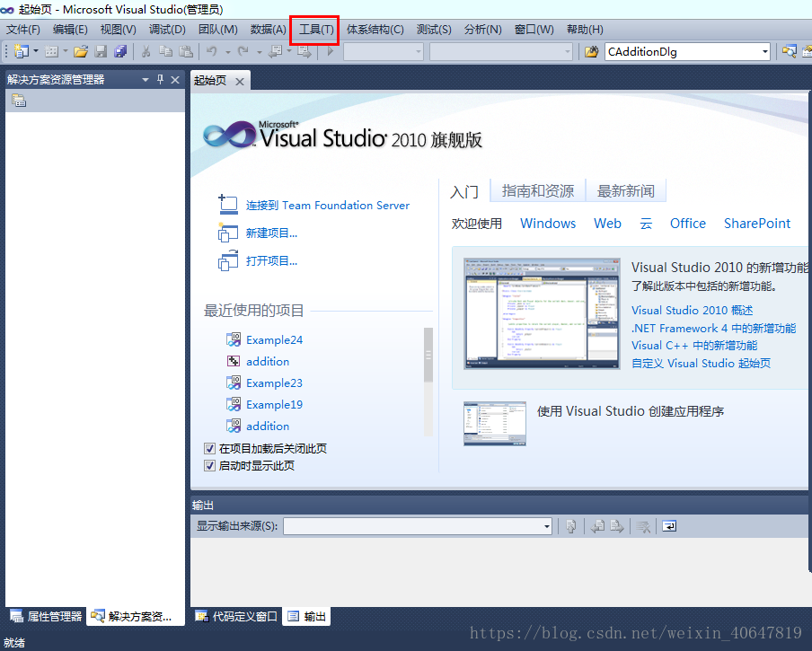This screenshot has width=812, height=651.
Task: Click Visual Studio 2010 new features thumbnail
Action: (x=542, y=313)
